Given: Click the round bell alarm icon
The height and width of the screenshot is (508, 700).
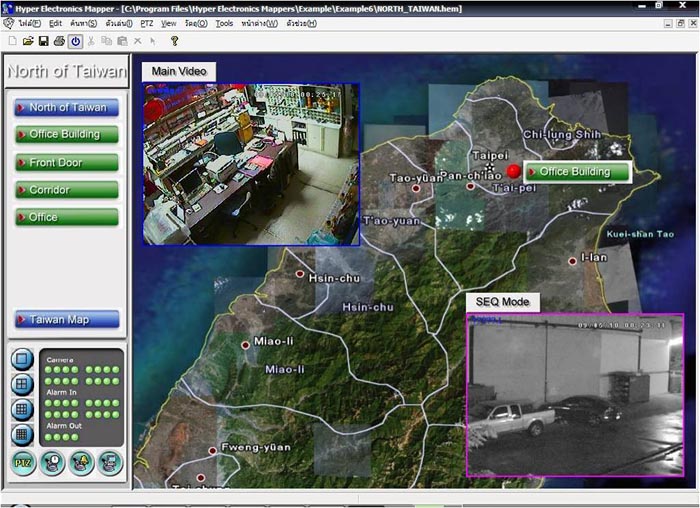Looking at the screenshot, I should click(81, 462).
